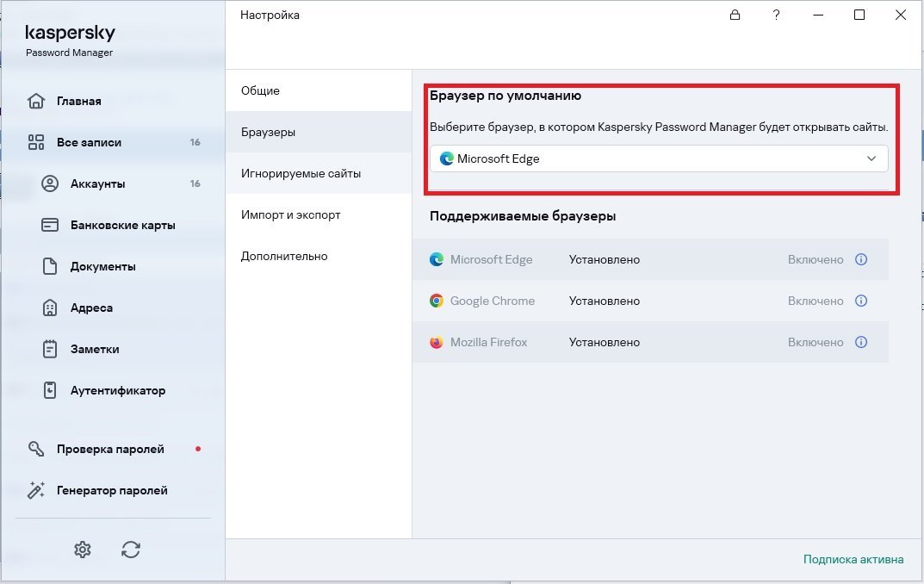Viewport: 924px width, 584px height.
Task: Click Установлено in the Google Chrome row
Action: tap(604, 301)
